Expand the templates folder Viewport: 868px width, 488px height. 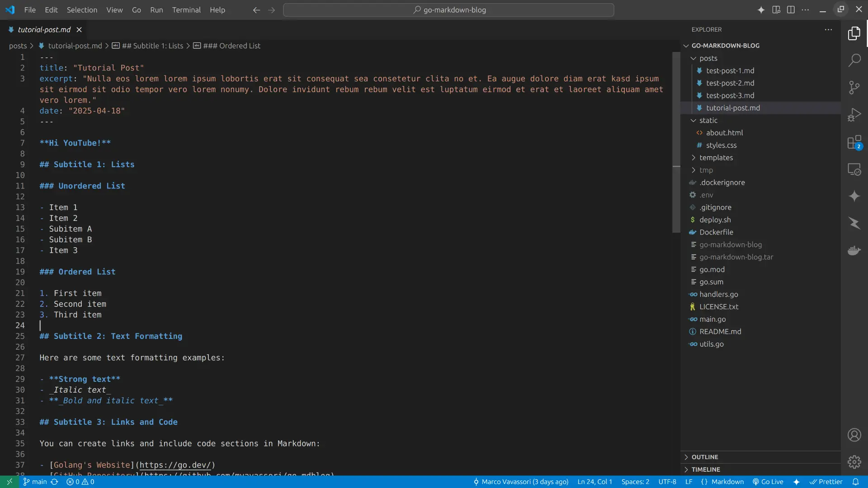pos(716,158)
